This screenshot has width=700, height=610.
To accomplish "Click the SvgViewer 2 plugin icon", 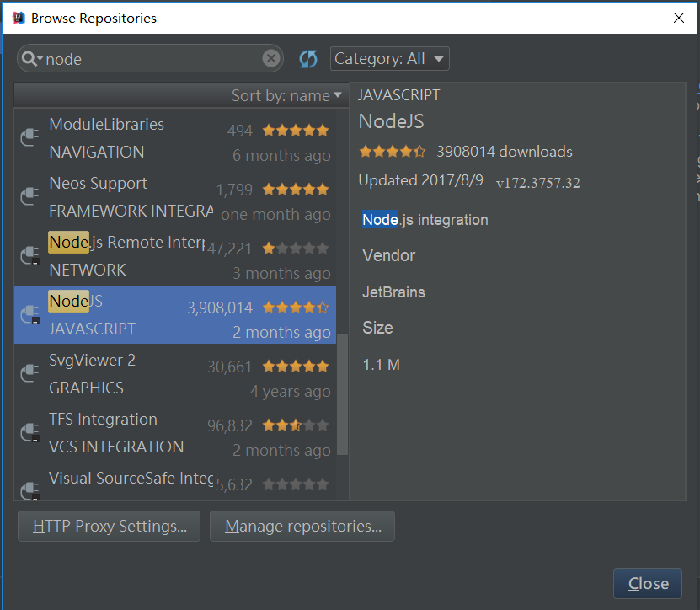I will (x=30, y=373).
